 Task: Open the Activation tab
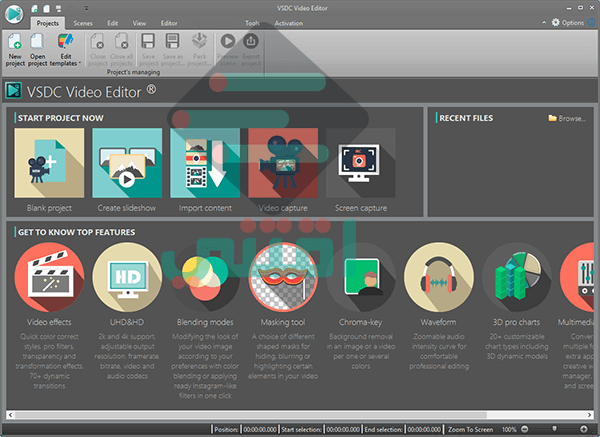(x=289, y=23)
